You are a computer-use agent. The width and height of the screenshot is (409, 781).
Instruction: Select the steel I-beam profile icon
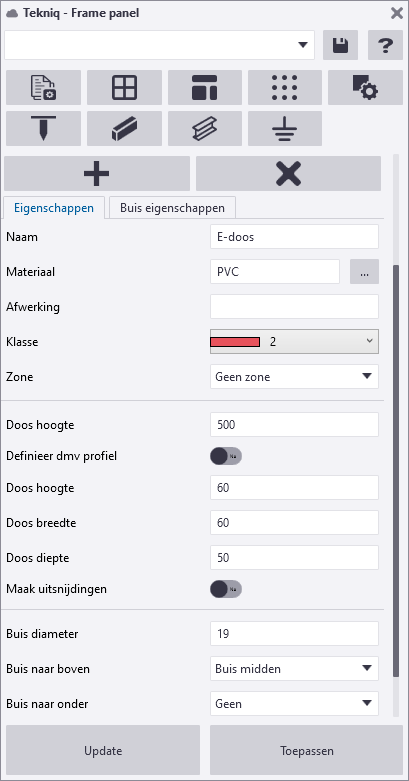point(205,129)
